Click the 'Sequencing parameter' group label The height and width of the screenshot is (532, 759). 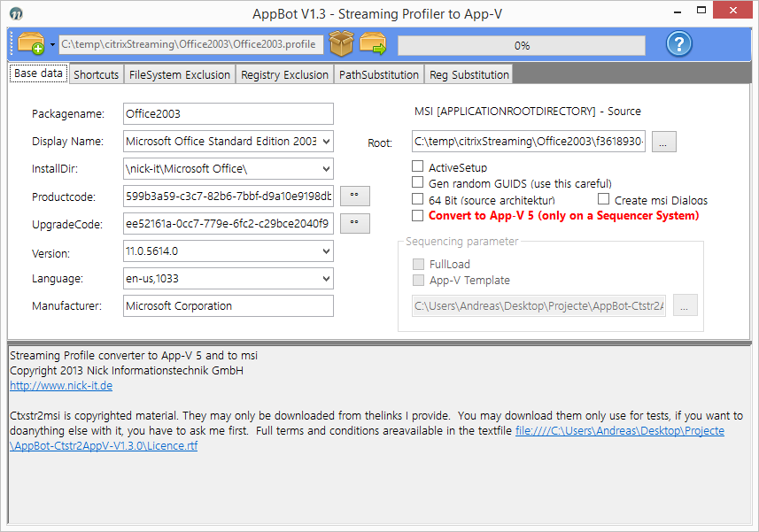461,241
